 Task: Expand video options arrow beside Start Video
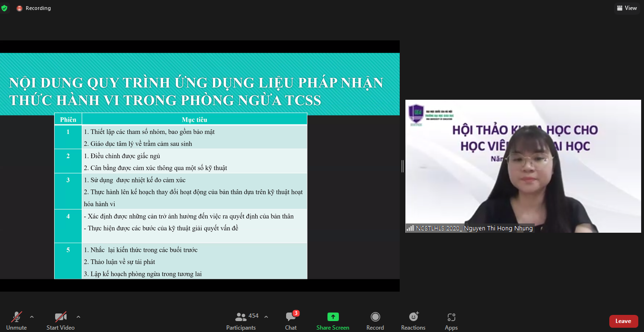(x=78, y=317)
